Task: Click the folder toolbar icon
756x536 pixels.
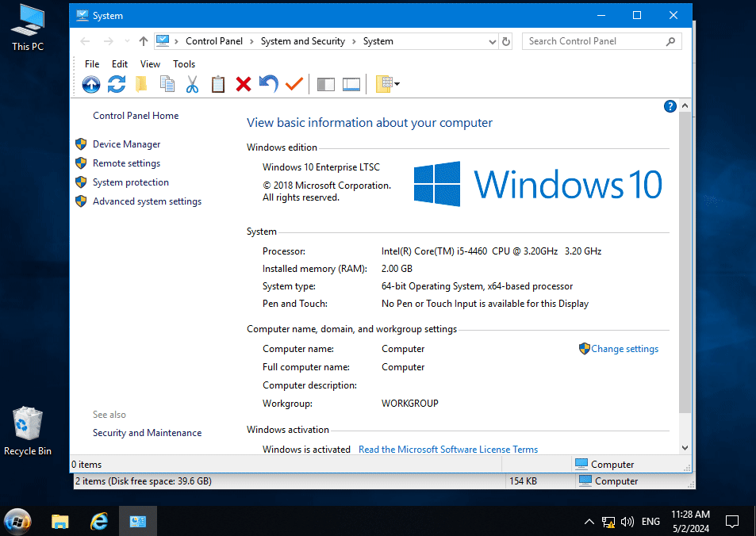Action: coord(141,84)
